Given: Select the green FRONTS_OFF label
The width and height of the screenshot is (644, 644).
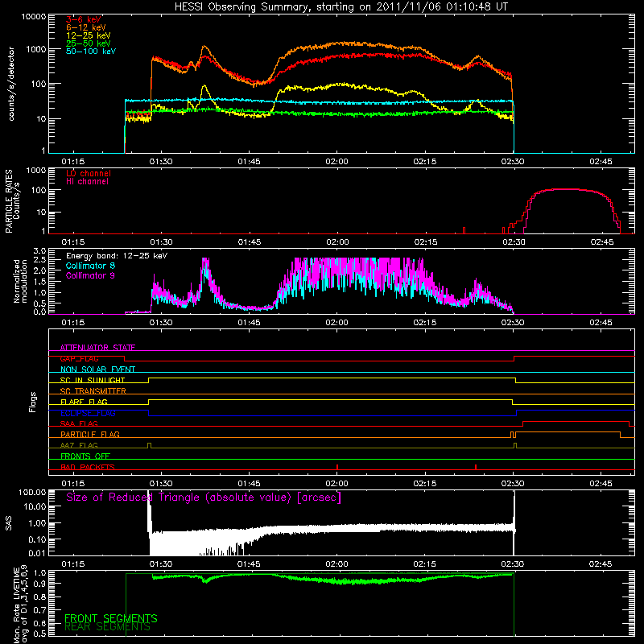Looking at the screenshot, I should click(85, 456).
